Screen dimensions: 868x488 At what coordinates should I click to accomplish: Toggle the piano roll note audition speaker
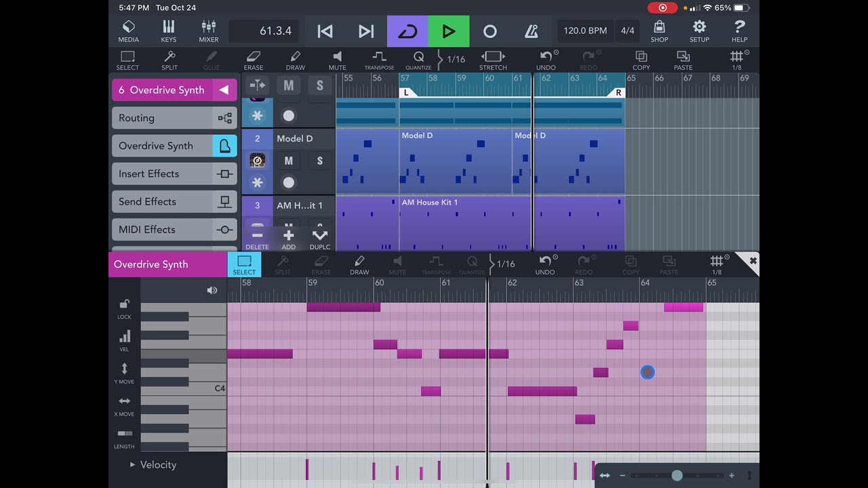point(212,290)
